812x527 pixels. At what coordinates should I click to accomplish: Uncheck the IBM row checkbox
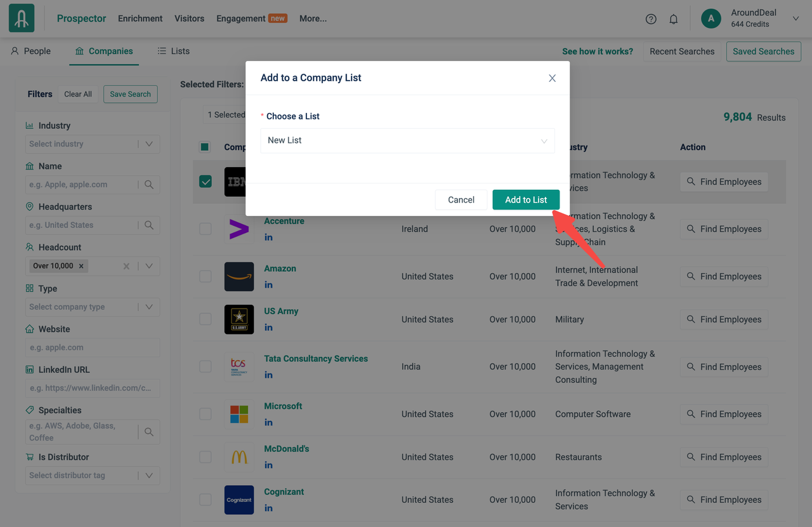point(206,182)
